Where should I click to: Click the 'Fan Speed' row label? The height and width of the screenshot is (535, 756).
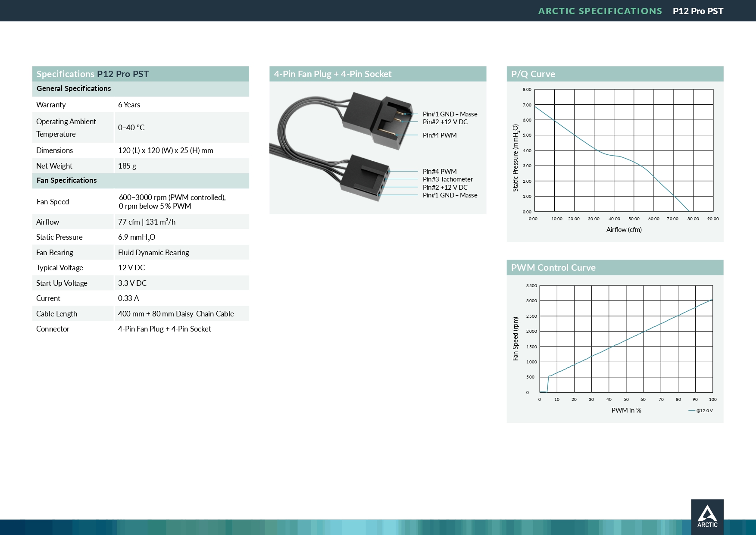(53, 202)
